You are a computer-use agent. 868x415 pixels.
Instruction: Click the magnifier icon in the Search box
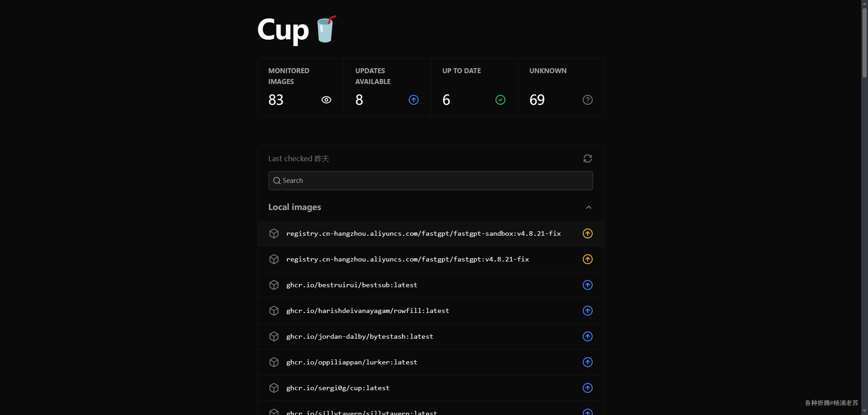277,181
